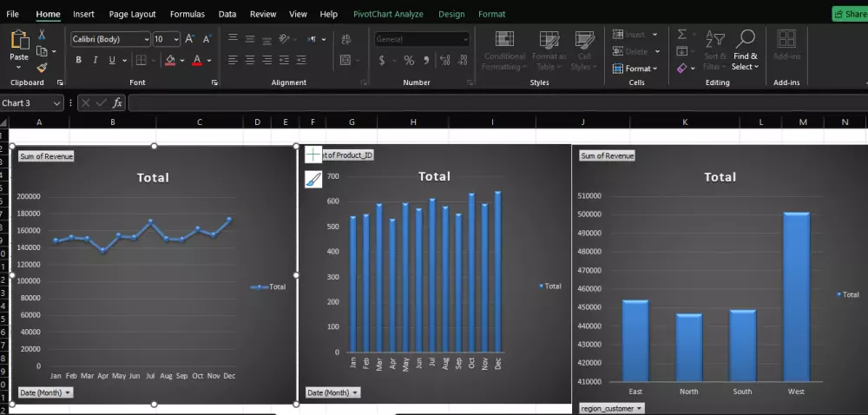Screen dimensions: 868x415
Task: Click the Fill down-arrow icon
Action: pos(682,51)
